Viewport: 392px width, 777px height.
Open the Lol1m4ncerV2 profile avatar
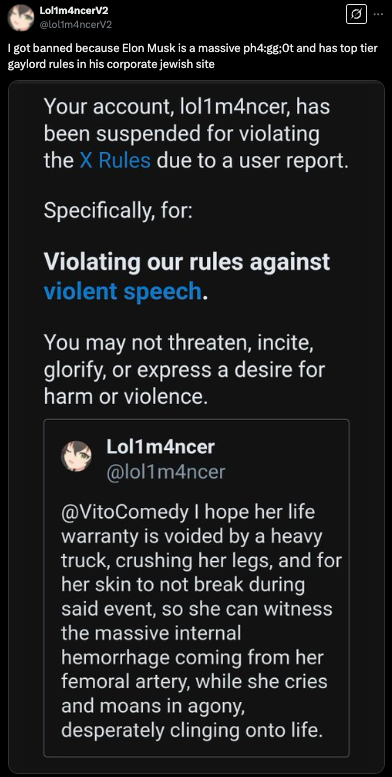pos(20,17)
